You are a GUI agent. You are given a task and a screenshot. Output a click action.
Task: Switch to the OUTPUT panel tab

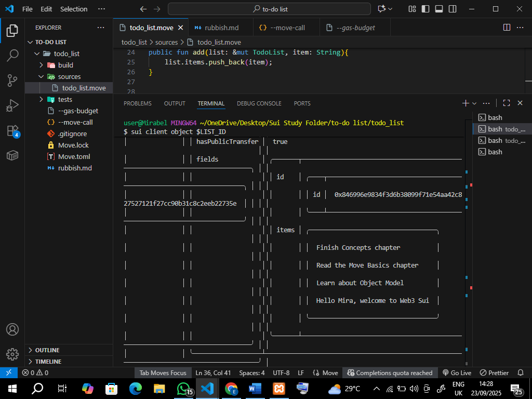(x=175, y=103)
